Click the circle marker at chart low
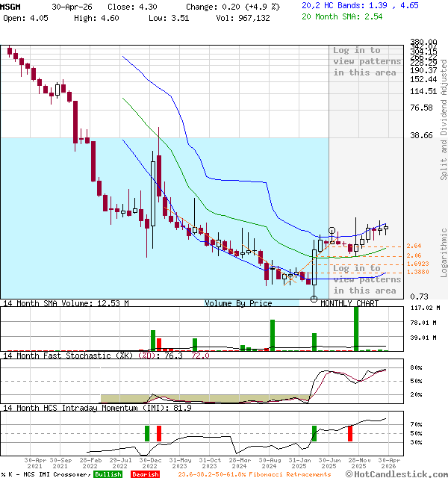The width and height of the screenshot is (448, 478). 314,299
